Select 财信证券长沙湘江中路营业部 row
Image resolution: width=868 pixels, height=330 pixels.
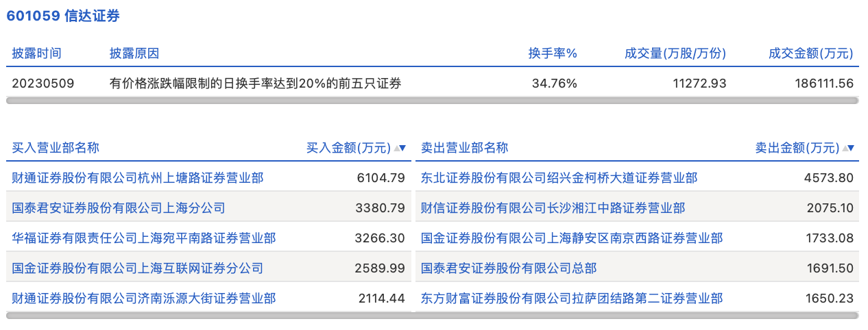pos(553,208)
